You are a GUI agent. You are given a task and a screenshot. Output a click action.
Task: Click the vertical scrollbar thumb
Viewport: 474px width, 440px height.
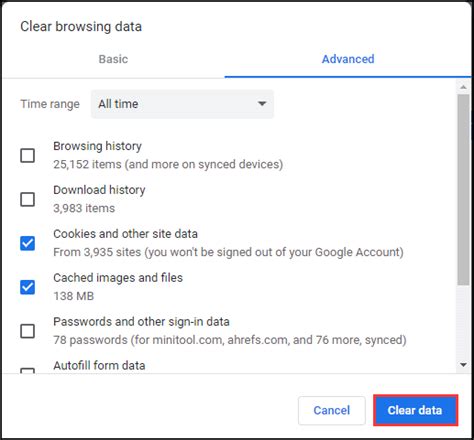[x=463, y=189]
